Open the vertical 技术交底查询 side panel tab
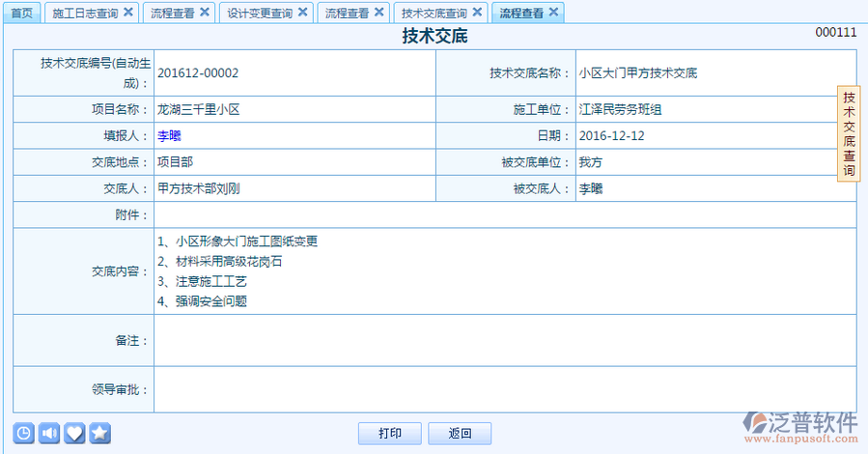 click(x=849, y=133)
